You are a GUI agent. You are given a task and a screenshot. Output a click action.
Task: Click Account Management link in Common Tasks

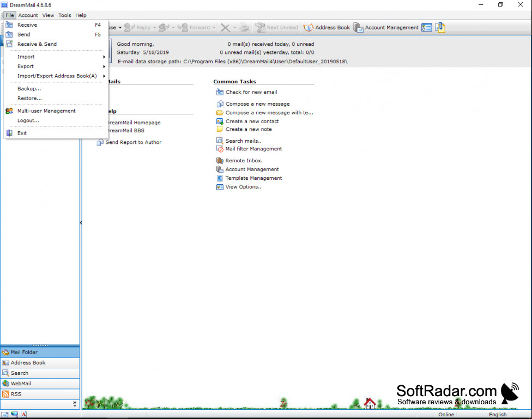252,169
